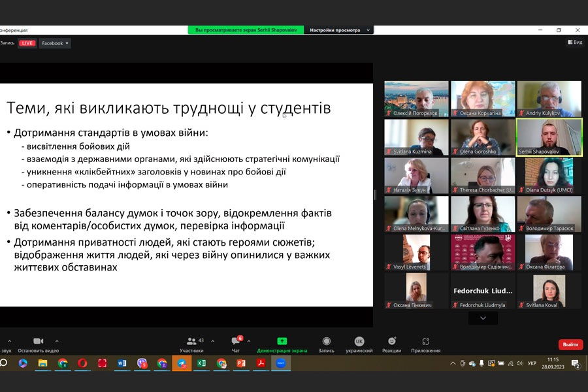588x392 pixels.
Task: Toggle the УКР keyboard language indicator
Action: coord(532,363)
